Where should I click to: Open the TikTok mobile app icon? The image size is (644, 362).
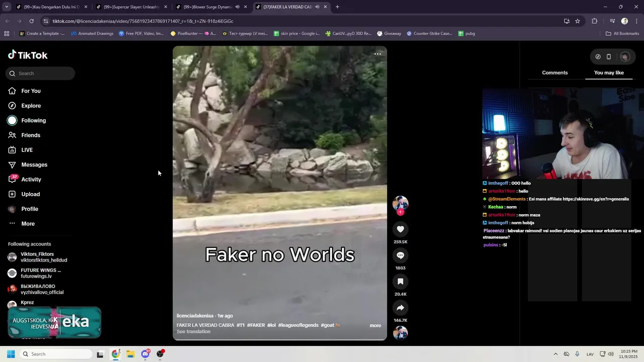(609, 57)
